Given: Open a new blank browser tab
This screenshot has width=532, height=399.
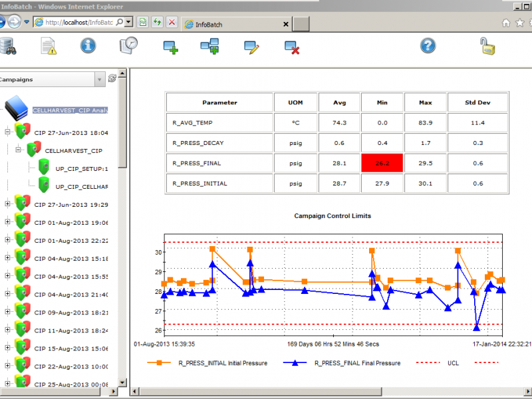Looking at the screenshot, I should coord(301,24).
